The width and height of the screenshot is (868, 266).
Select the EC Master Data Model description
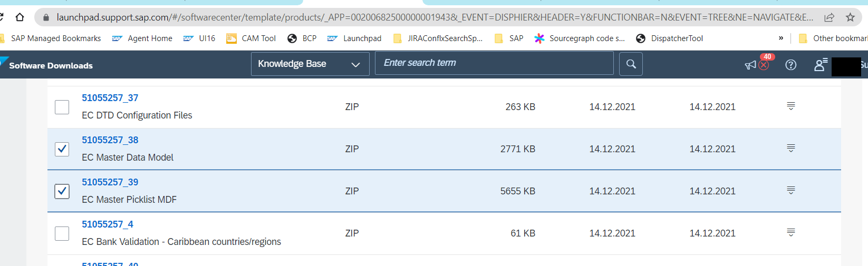point(128,157)
